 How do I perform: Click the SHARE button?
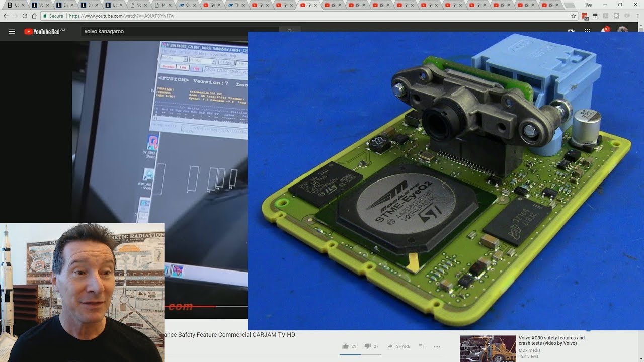click(x=398, y=346)
